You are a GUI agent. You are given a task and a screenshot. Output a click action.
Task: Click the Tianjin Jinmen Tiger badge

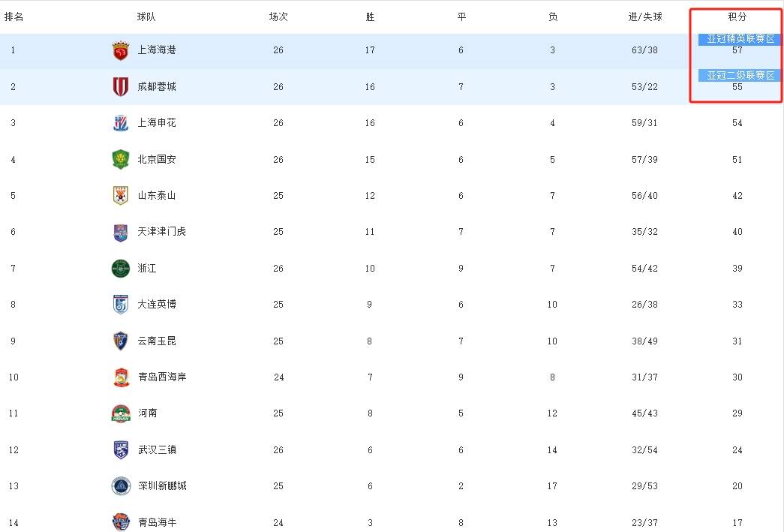[x=120, y=232]
